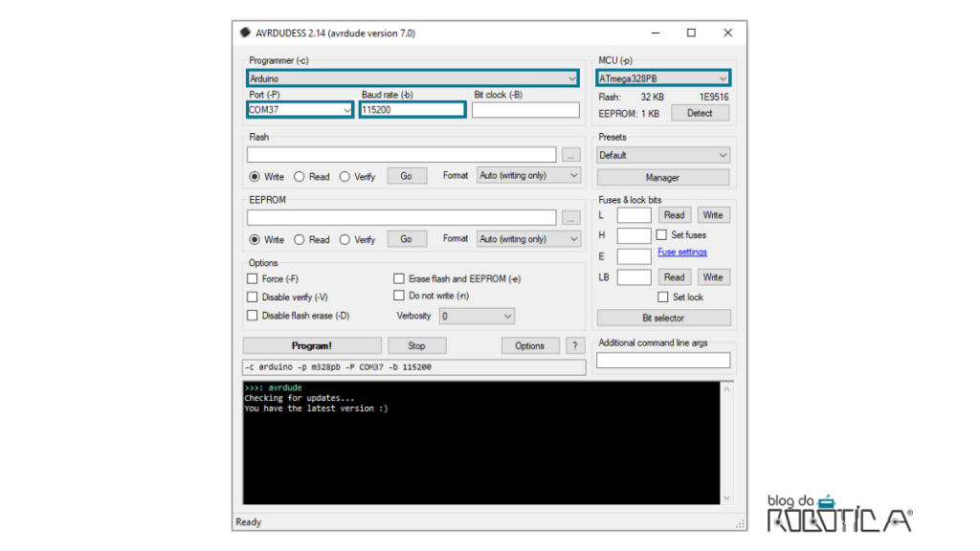Click the command line arguments text box
Image resolution: width=980 pixels, height=551 pixels.
pos(413,367)
